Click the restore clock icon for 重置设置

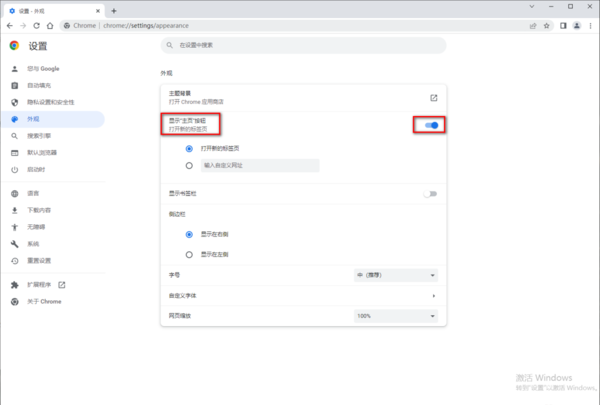click(15, 261)
